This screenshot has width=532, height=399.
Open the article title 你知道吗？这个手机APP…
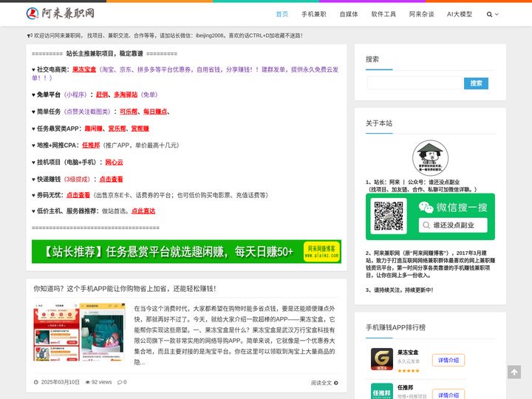tap(125, 289)
